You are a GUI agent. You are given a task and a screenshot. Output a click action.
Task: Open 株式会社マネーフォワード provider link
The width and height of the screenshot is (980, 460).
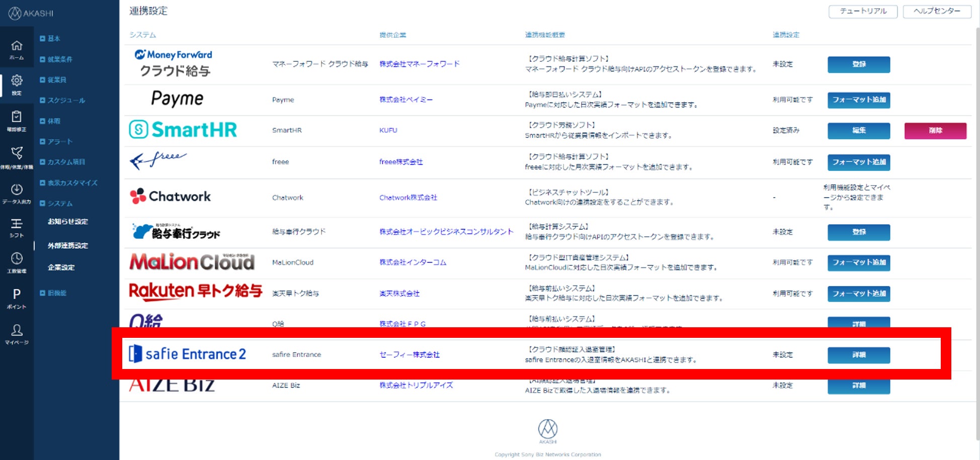[x=420, y=64]
